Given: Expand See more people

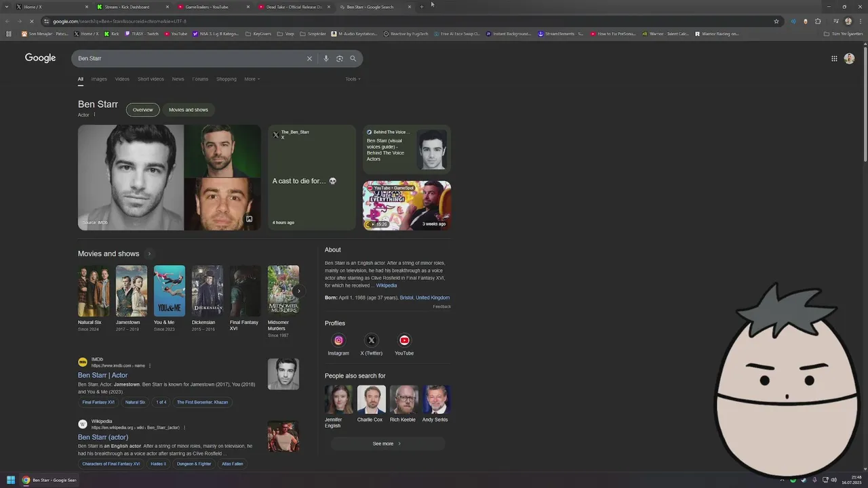Looking at the screenshot, I should 387,443.
